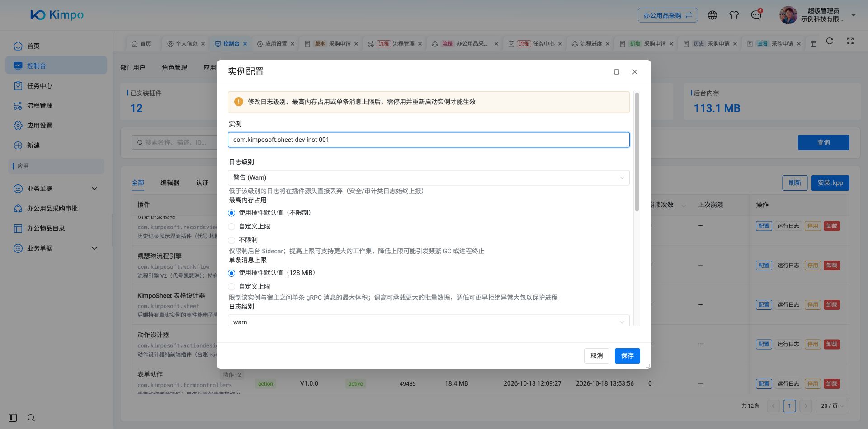Open the tab layout icon

pos(814,44)
